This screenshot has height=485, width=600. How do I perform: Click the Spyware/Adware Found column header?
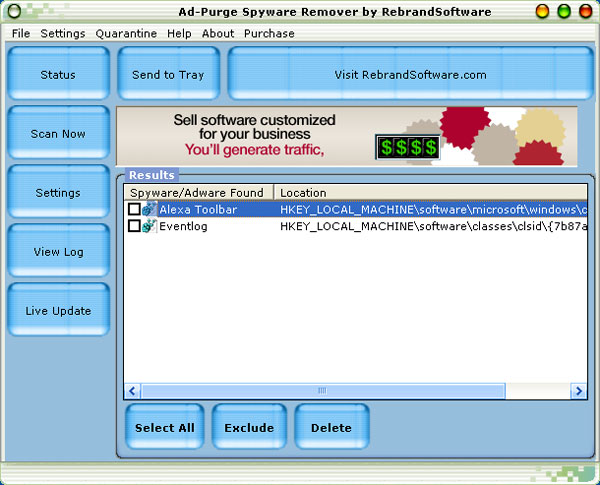pyautogui.click(x=199, y=193)
